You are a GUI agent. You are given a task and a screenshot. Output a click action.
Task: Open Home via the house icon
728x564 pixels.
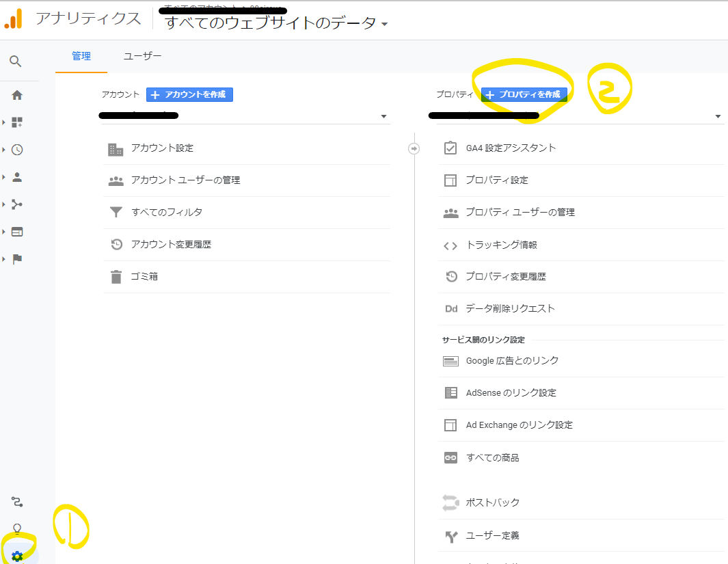click(17, 95)
